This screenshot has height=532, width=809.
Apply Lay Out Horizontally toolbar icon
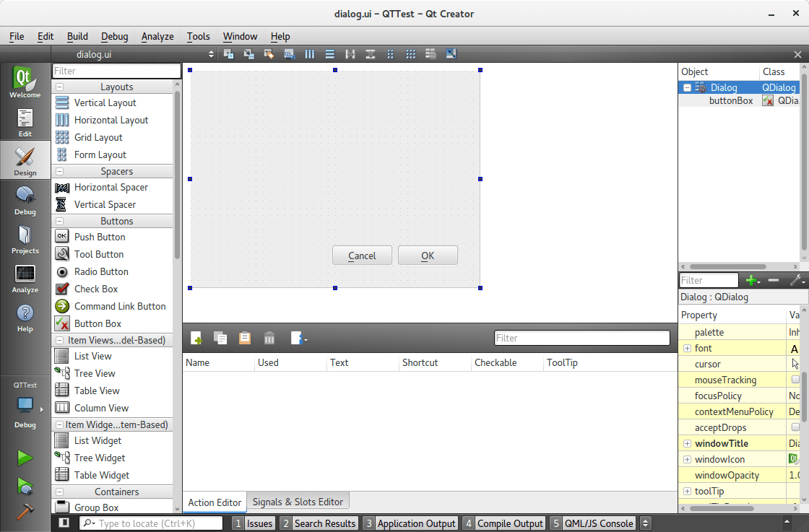tap(310, 54)
